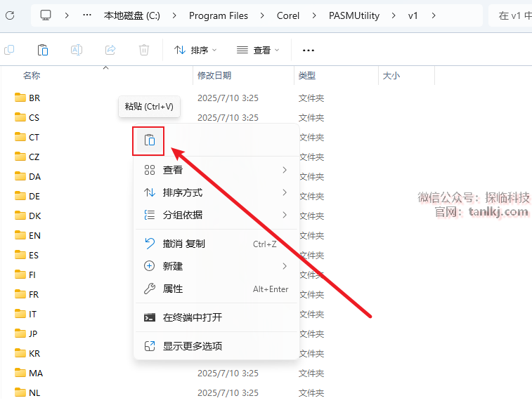Open 分组依据 submenu in context menu
Image resolution: width=532 pixels, height=403 pixels.
pyautogui.click(x=216, y=215)
